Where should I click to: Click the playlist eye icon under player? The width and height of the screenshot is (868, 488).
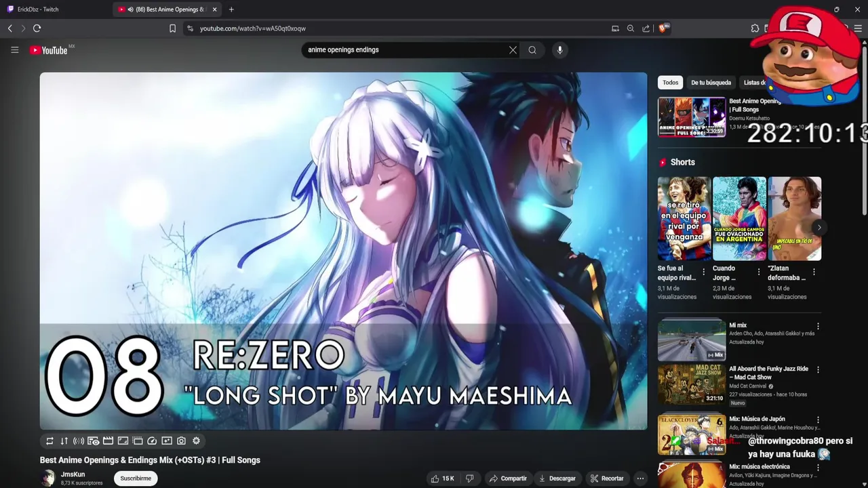coord(94,441)
